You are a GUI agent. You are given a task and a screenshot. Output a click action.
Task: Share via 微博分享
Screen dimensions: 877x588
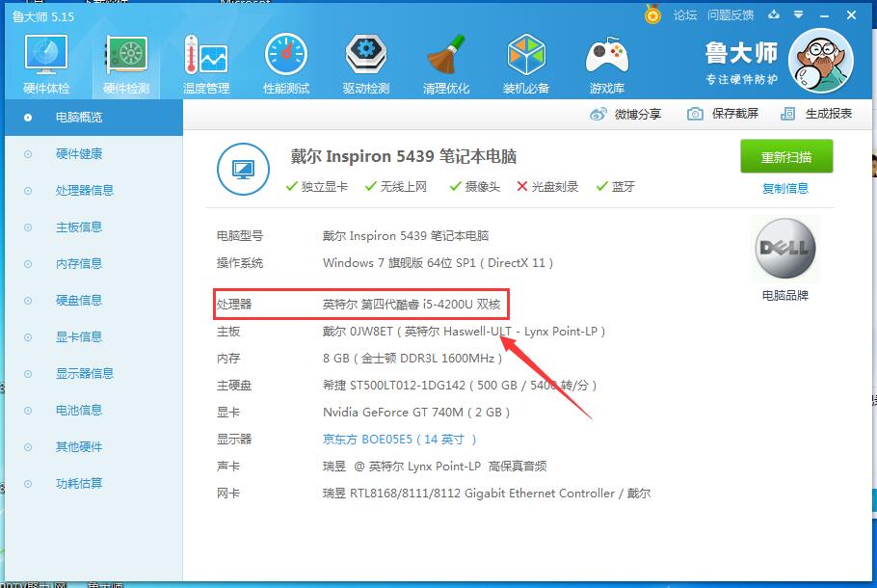(625, 114)
